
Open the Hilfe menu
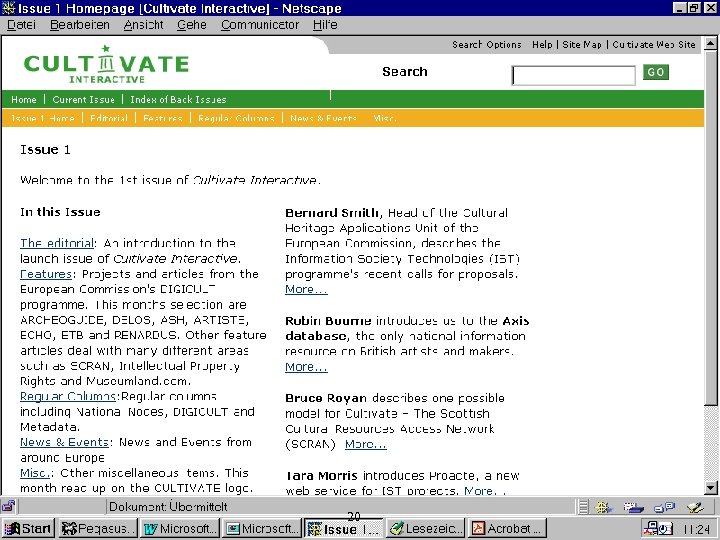pyautogui.click(x=325, y=25)
